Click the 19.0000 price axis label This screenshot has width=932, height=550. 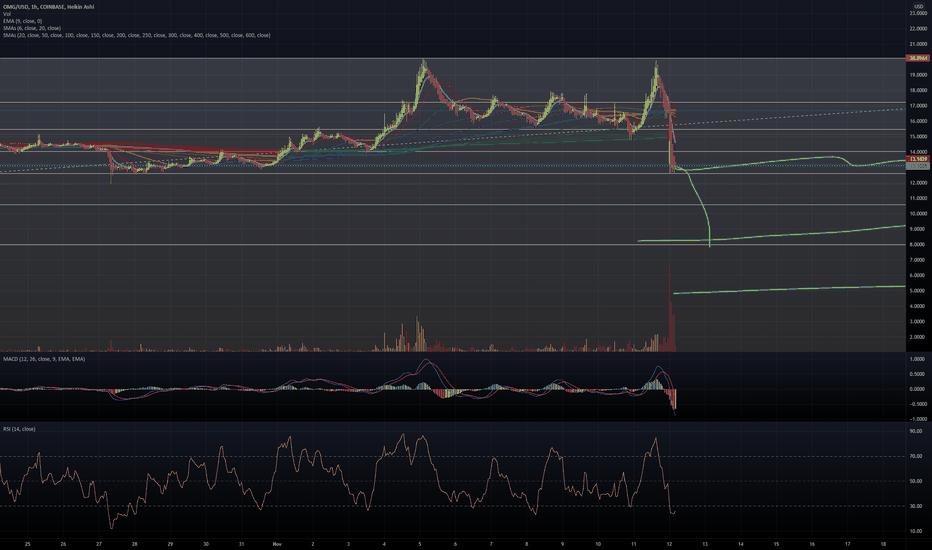[x=918, y=75]
